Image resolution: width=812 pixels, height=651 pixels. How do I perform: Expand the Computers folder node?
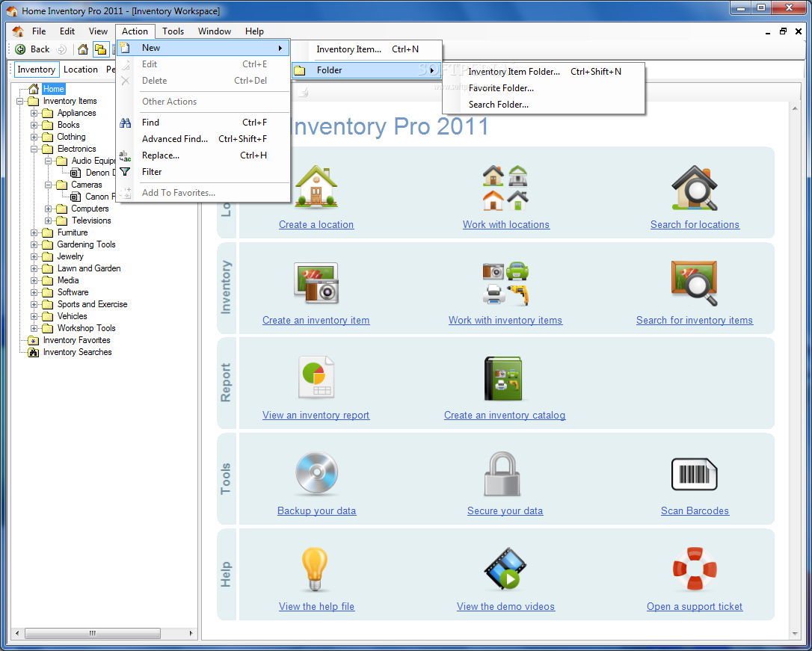tap(48, 209)
